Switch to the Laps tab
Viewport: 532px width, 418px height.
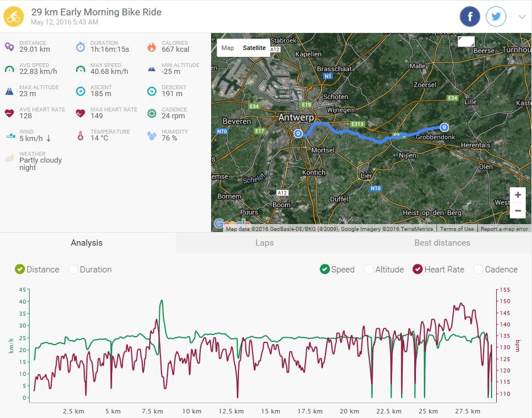pos(265,243)
